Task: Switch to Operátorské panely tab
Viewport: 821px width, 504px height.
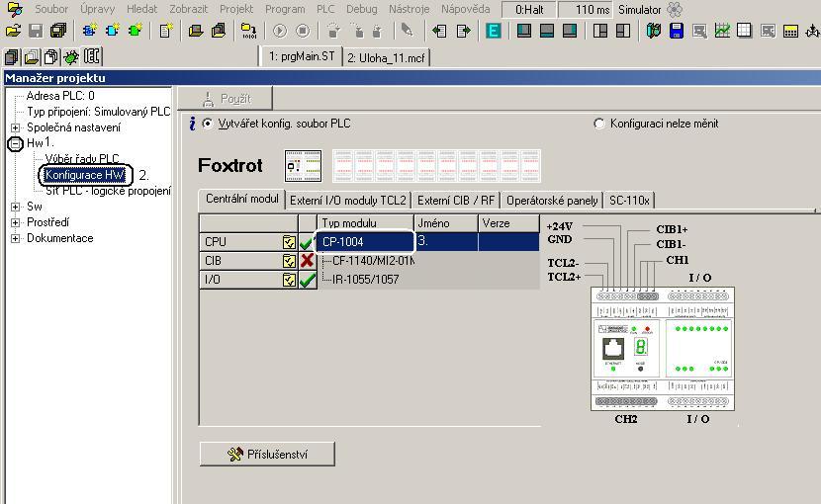Action: [x=552, y=201]
